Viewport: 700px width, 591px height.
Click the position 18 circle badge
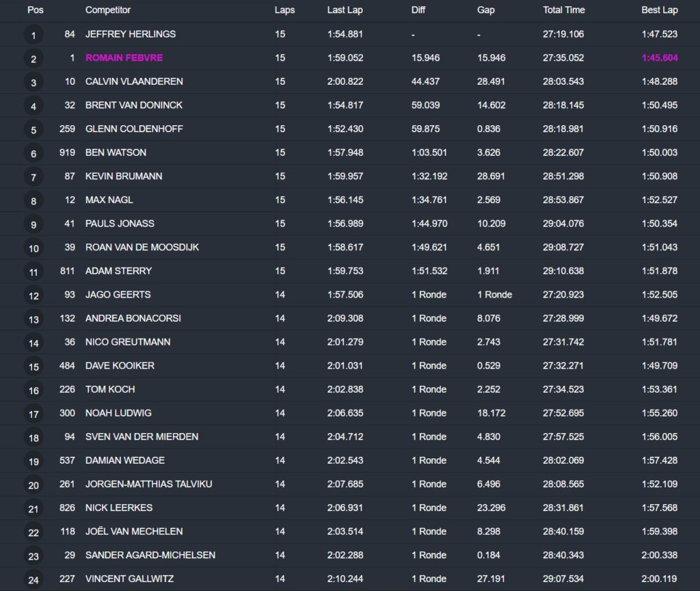tap(33, 438)
